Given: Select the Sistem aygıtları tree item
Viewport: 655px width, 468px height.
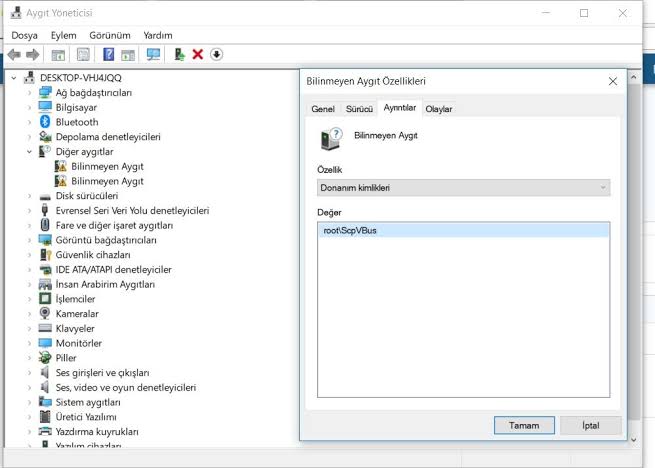Looking at the screenshot, I should [88, 402].
